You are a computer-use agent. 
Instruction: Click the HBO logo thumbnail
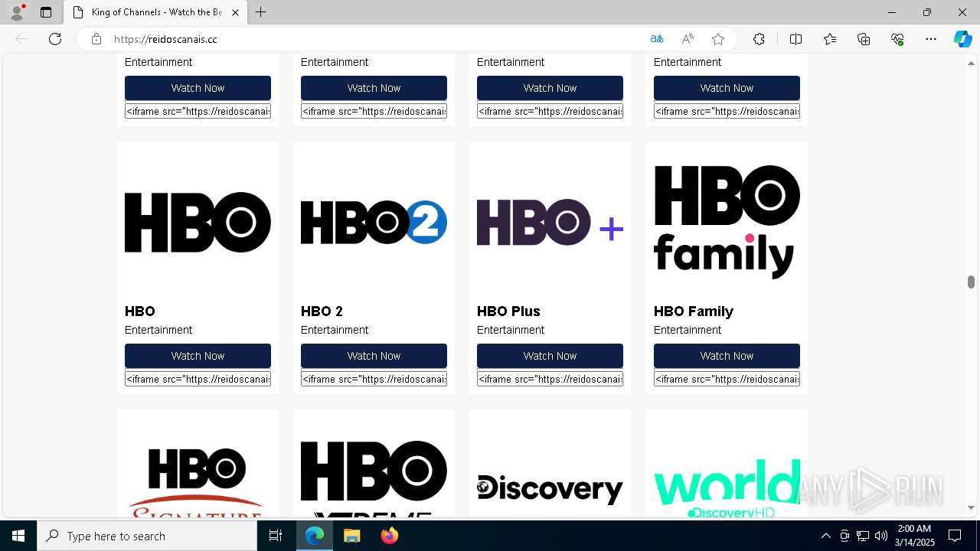tap(198, 222)
